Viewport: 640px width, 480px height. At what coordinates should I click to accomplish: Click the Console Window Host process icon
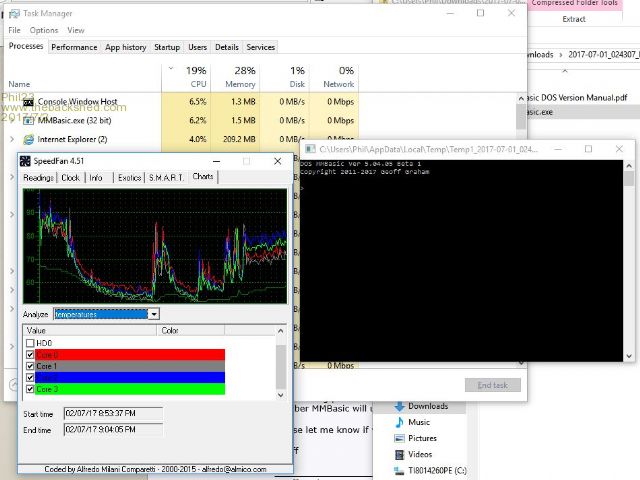[x=28, y=102]
